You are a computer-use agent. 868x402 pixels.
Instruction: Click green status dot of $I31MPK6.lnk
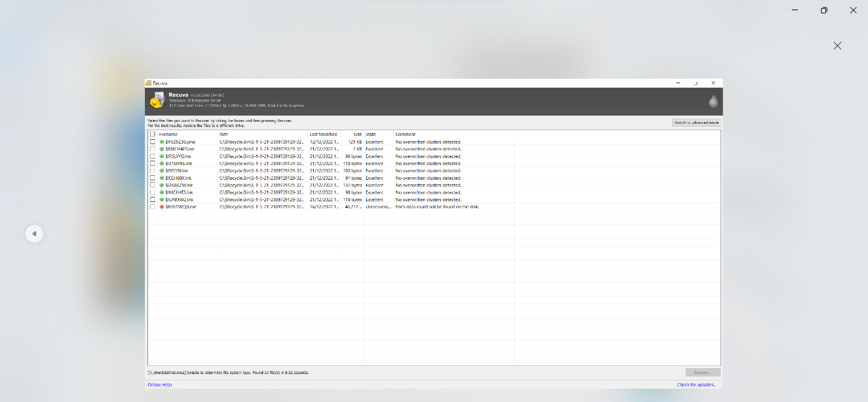point(161,163)
